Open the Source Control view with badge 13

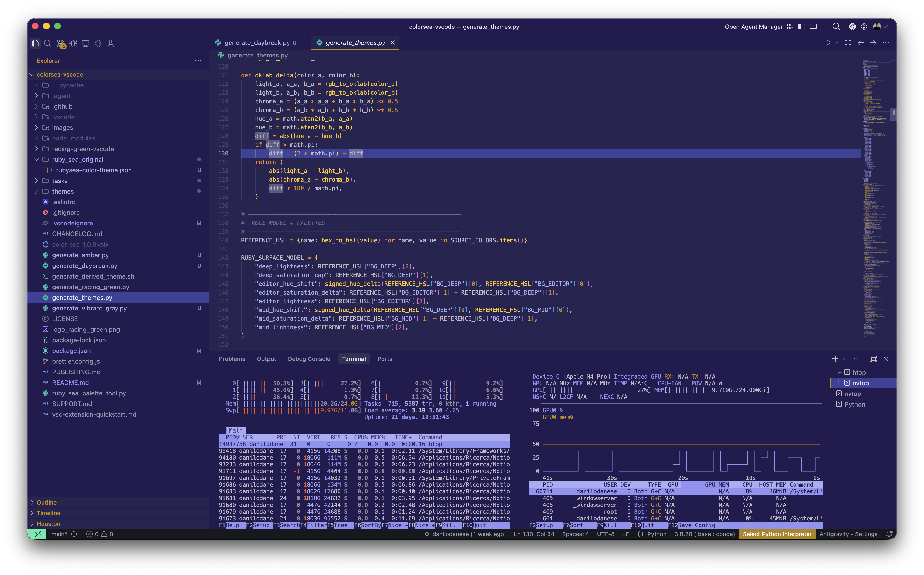[x=60, y=44]
